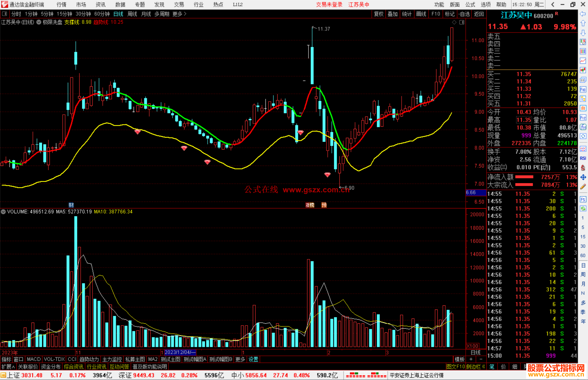The height and width of the screenshot is (380, 588).
Task: Click the 设置 settings link
Action: 253,359
